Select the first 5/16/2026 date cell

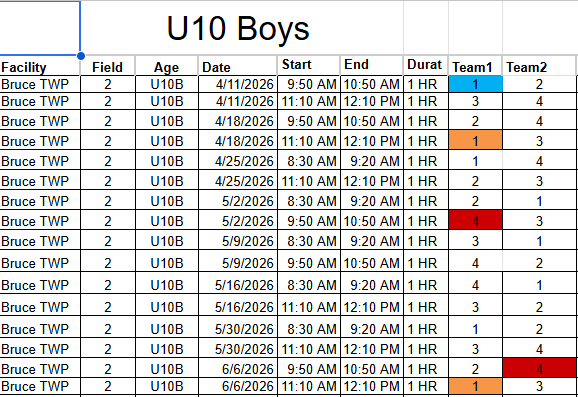pos(237,284)
